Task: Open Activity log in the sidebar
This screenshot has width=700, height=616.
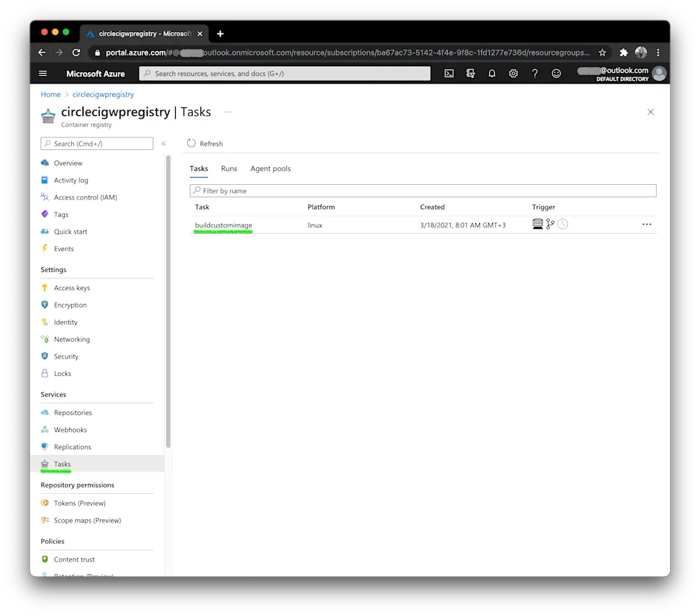Action: click(71, 181)
